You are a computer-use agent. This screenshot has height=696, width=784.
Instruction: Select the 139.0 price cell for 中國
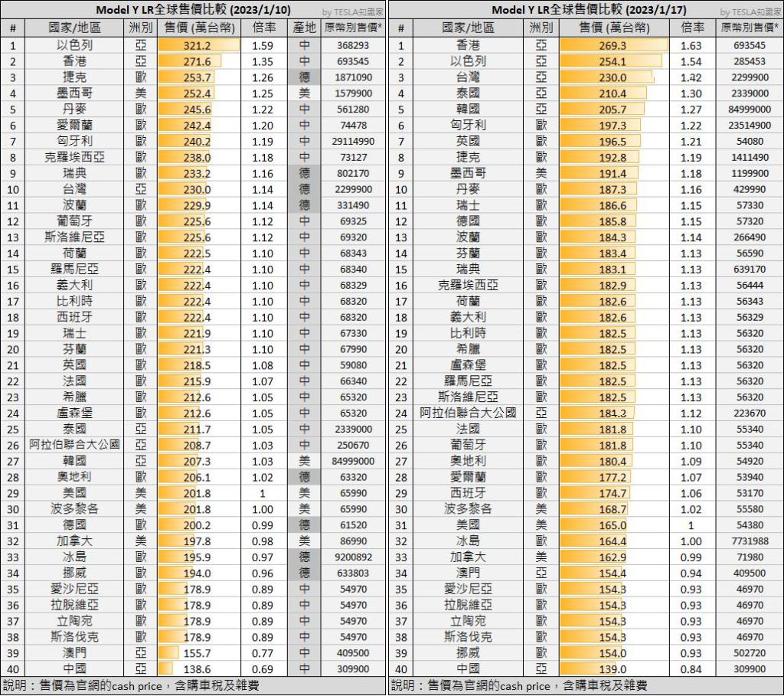tap(612, 668)
